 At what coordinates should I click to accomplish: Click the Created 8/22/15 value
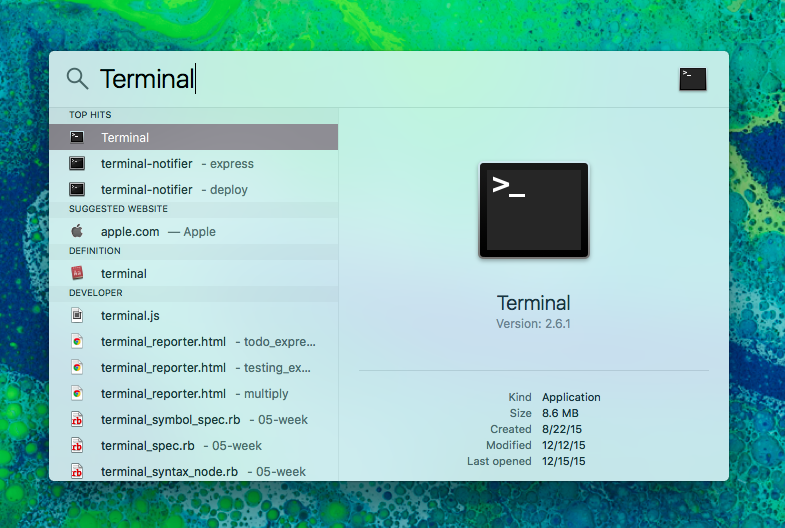click(562, 429)
